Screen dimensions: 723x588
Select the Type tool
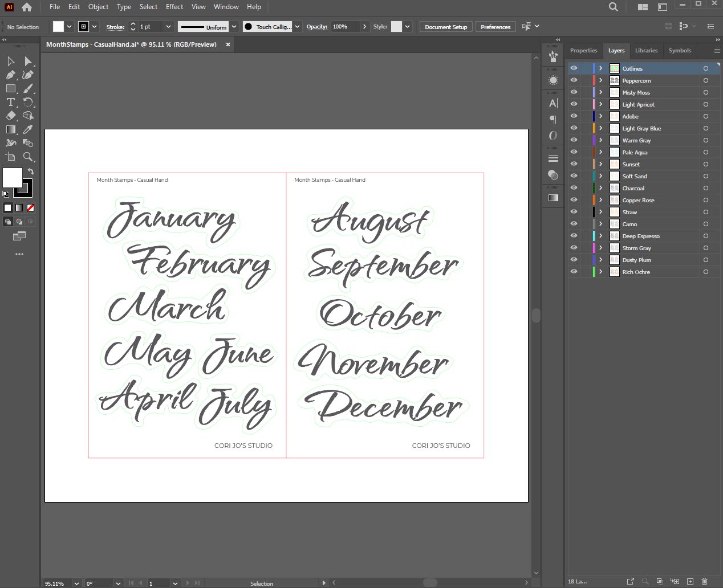coord(11,102)
